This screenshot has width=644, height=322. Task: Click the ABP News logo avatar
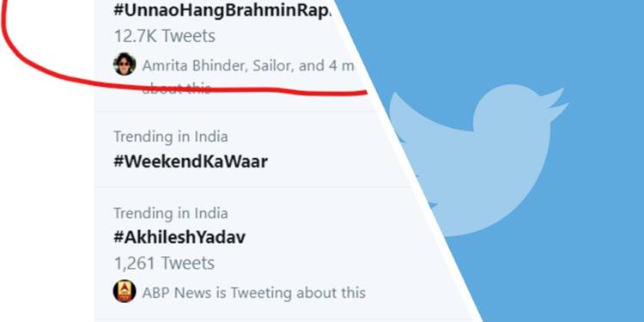(125, 291)
